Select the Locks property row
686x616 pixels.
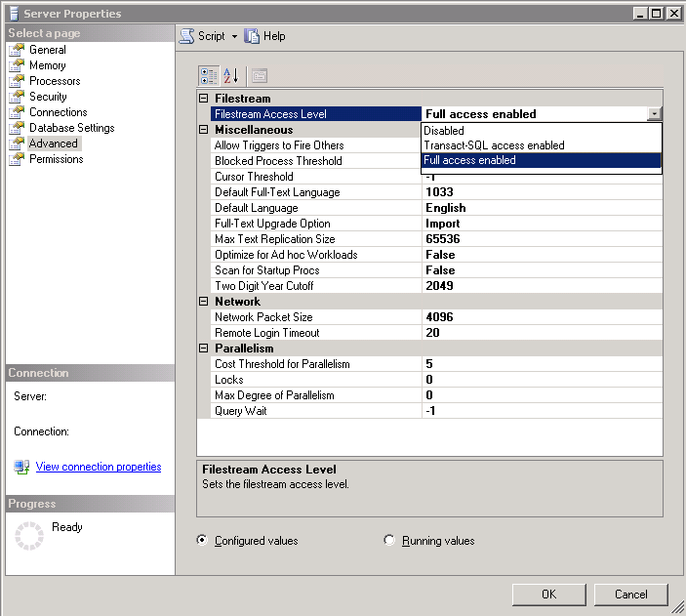click(436, 380)
